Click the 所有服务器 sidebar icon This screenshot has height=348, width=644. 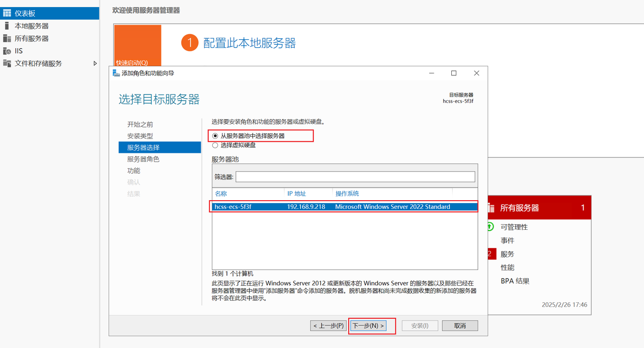(7, 38)
